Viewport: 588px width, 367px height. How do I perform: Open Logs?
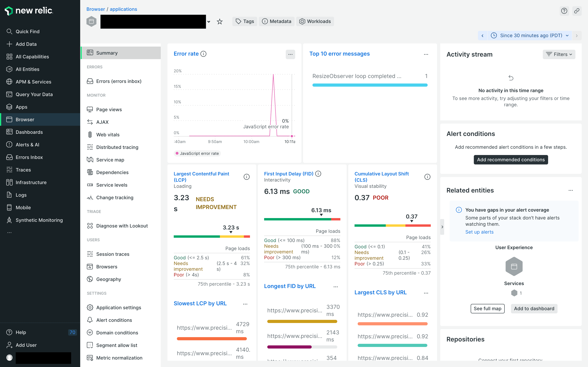click(x=17, y=195)
